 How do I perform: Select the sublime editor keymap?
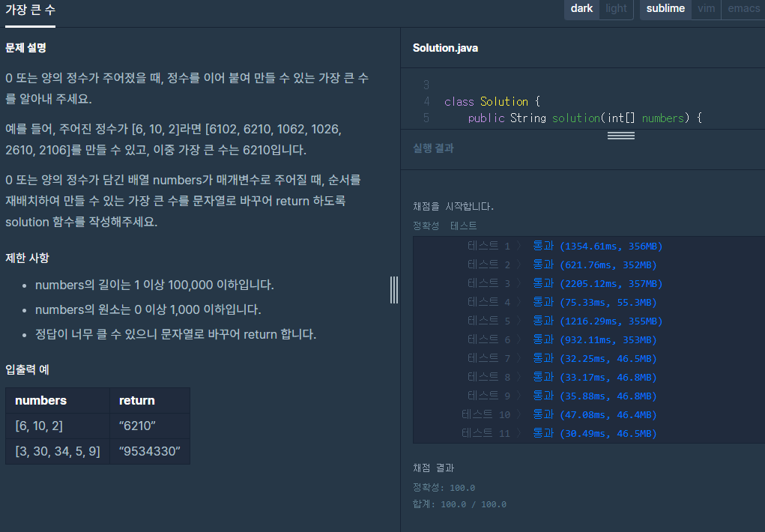tap(665, 9)
